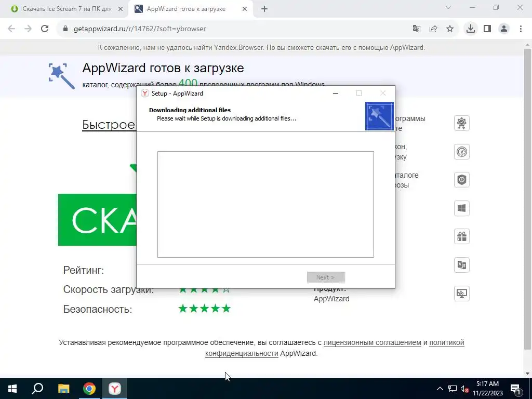Click the speedometer sidebar icon
Image resolution: width=532 pixels, height=399 pixels.
coord(462,152)
